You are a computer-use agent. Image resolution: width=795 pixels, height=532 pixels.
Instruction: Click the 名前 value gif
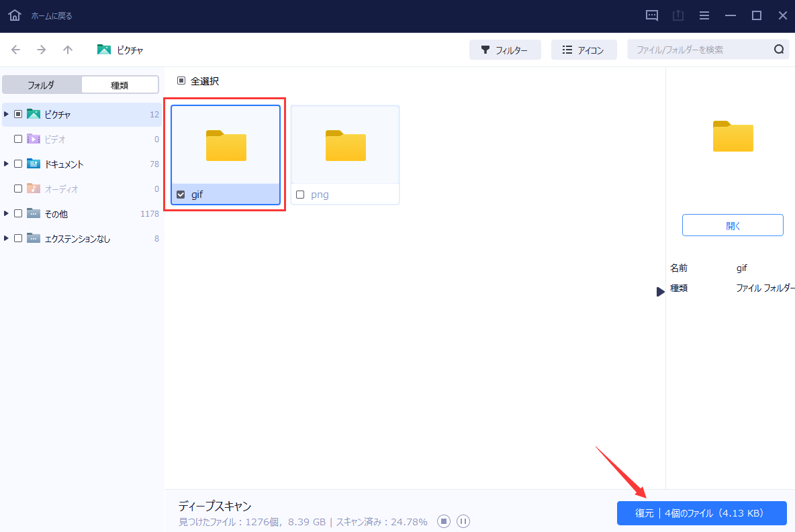(742, 268)
